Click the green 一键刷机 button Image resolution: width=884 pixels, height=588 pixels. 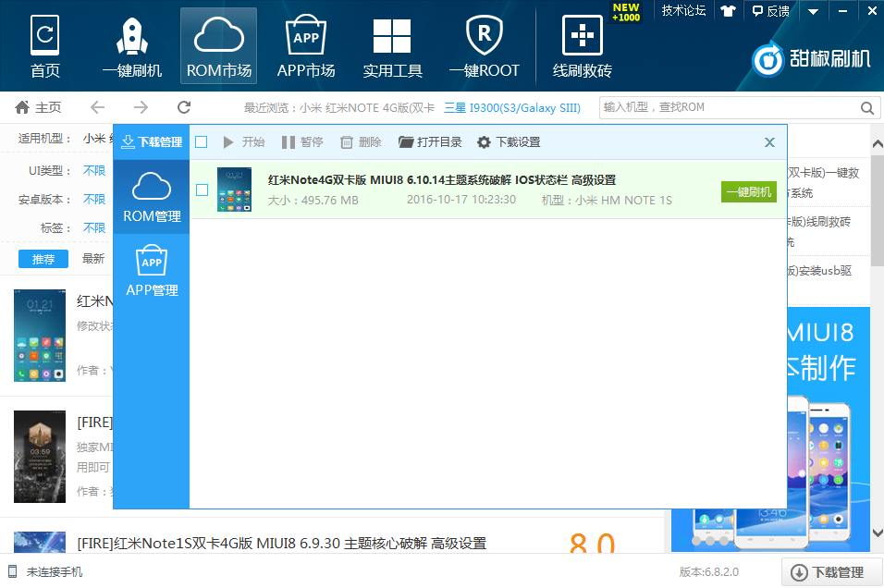point(748,192)
